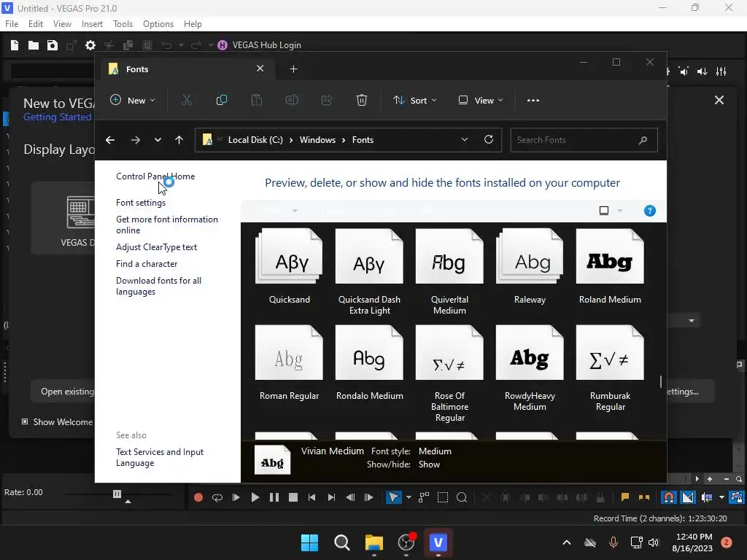Toggle loop playback in VEGAS transport

(x=217, y=497)
